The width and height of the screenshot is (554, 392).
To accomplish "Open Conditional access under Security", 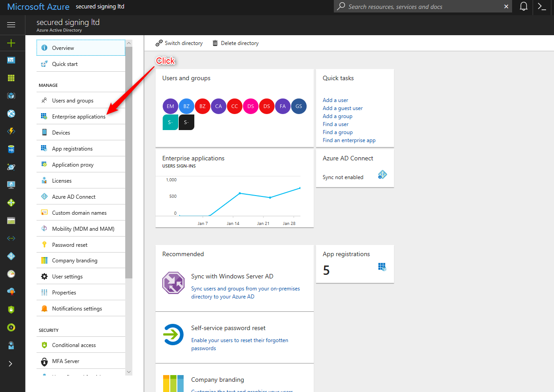I will (x=81, y=345).
